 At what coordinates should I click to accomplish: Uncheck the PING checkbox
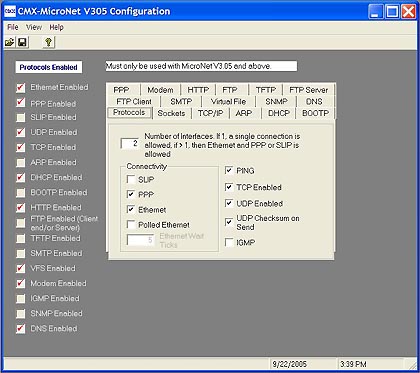tap(229, 171)
